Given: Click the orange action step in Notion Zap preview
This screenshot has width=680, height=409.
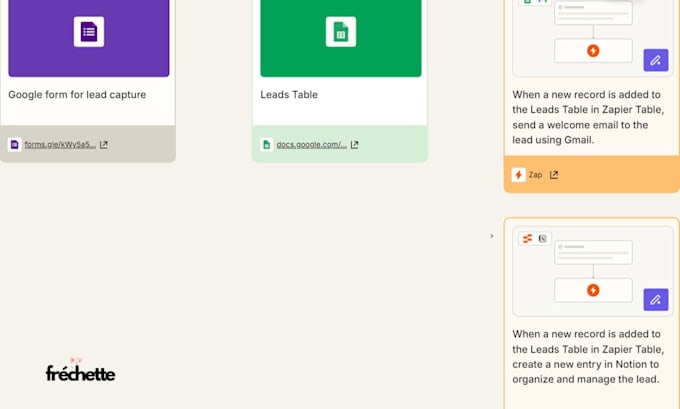Looking at the screenshot, I should [x=593, y=290].
